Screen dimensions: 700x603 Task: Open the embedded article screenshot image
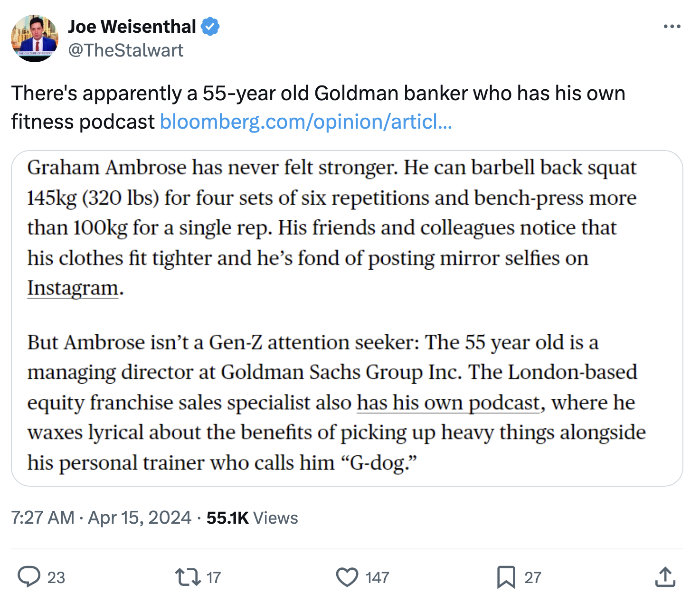pos(347,318)
